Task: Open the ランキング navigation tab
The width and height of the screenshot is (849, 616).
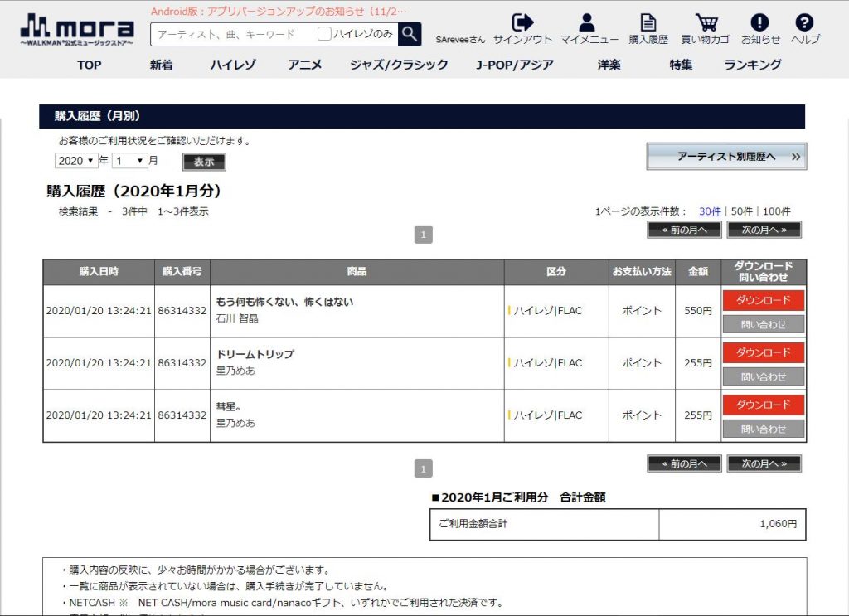Action: tap(753, 65)
